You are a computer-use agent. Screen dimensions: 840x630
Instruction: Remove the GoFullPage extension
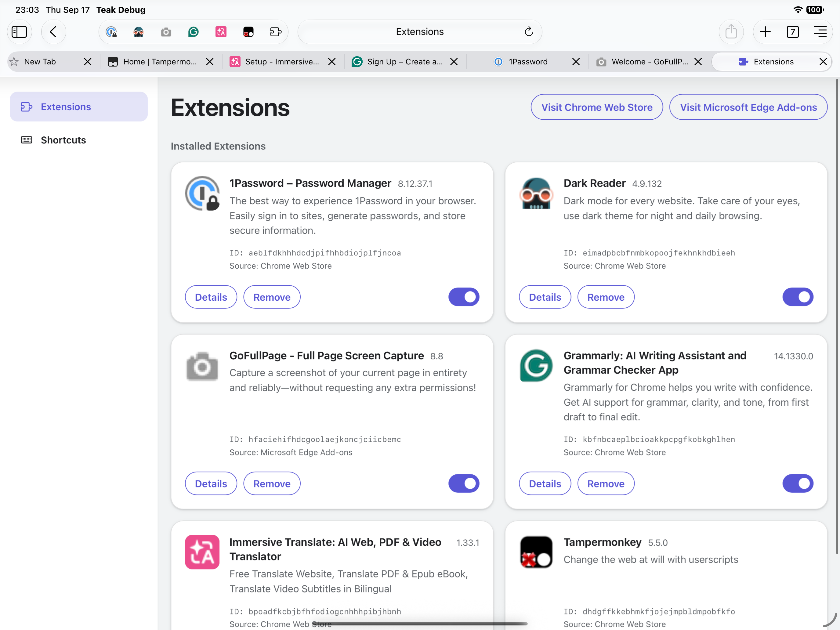[x=272, y=483]
